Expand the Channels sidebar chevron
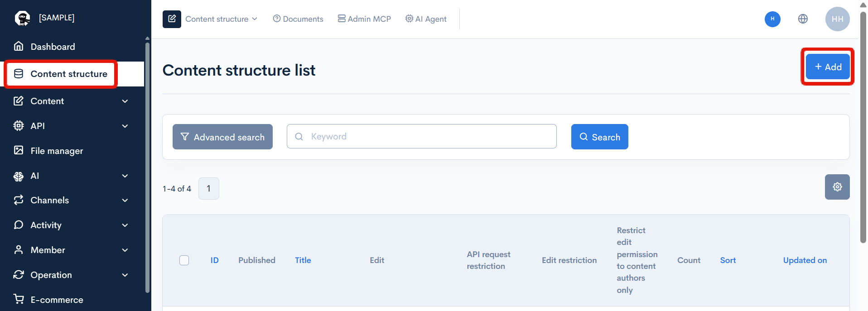Screen dimensions: 868x311 pyautogui.click(x=125, y=200)
